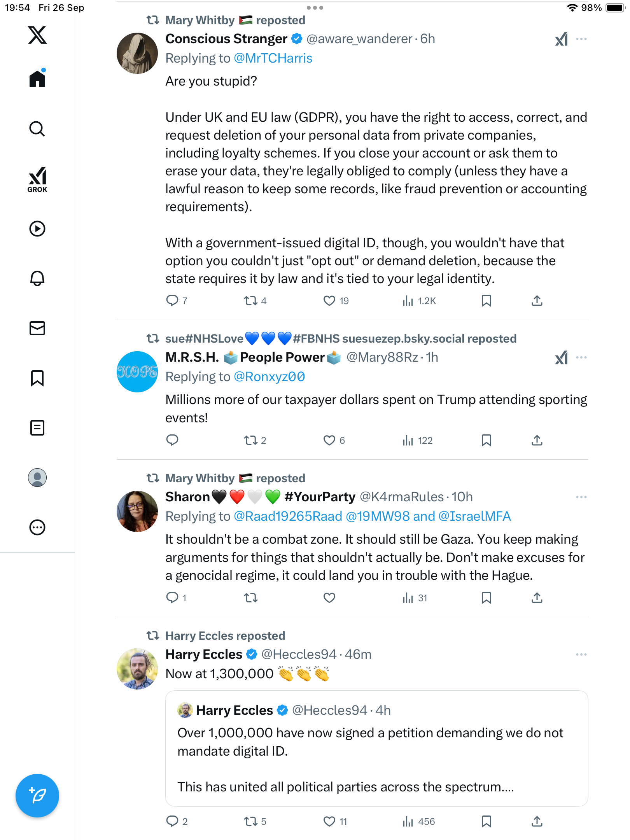The height and width of the screenshot is (840, 630).
Task: View analytics for the M.R.S.H. post
Action: pyautogui.click(x=418, y=440)
